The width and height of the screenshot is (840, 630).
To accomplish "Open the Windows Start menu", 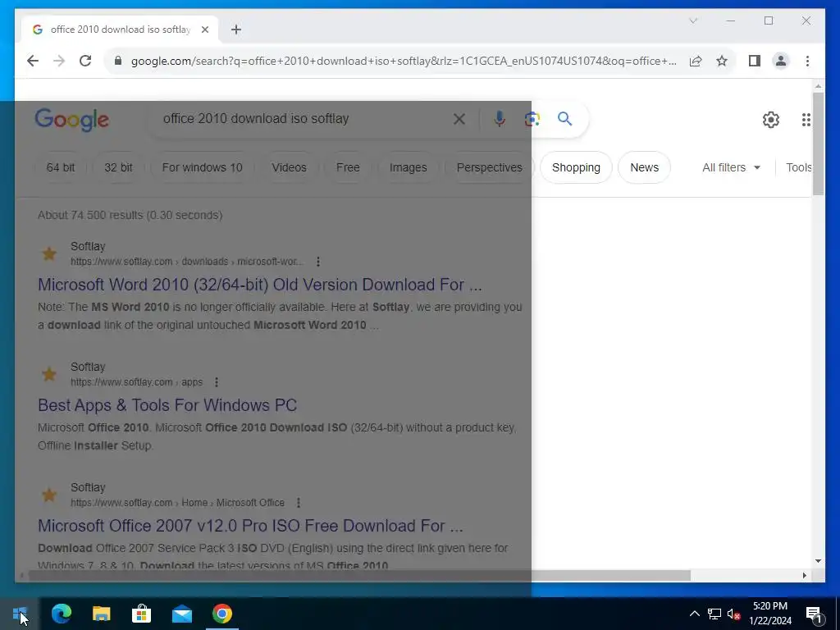I will click(20, 614).
